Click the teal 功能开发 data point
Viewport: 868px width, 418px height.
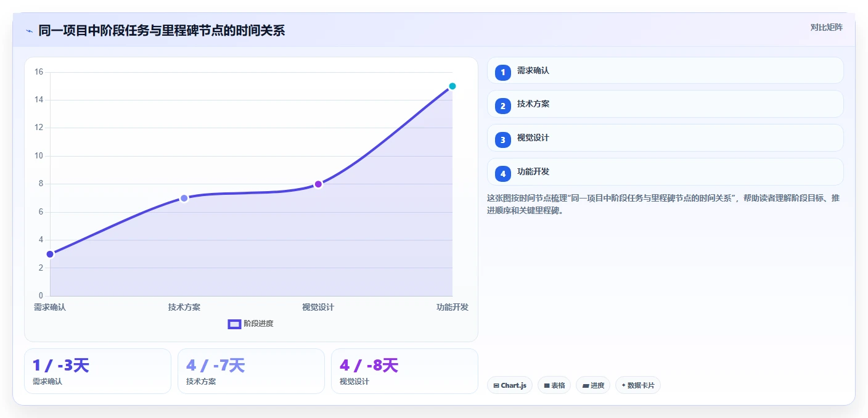pyautogui.click(x=452, y=86)
